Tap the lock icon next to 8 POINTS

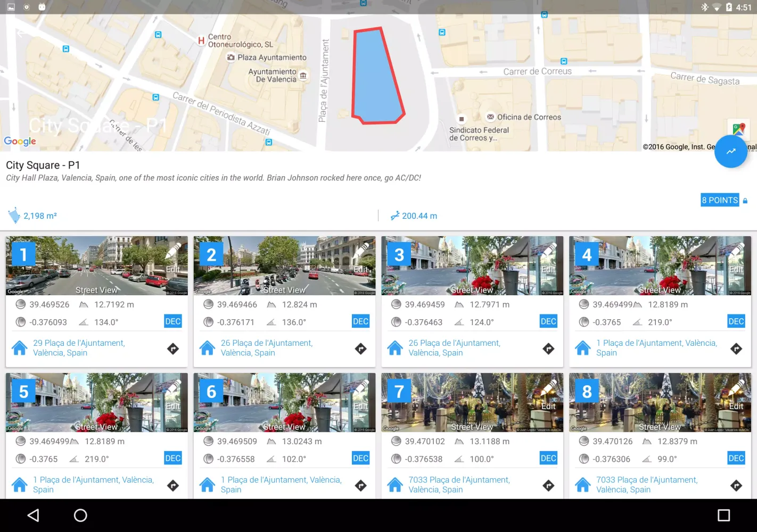pos(745,201)
